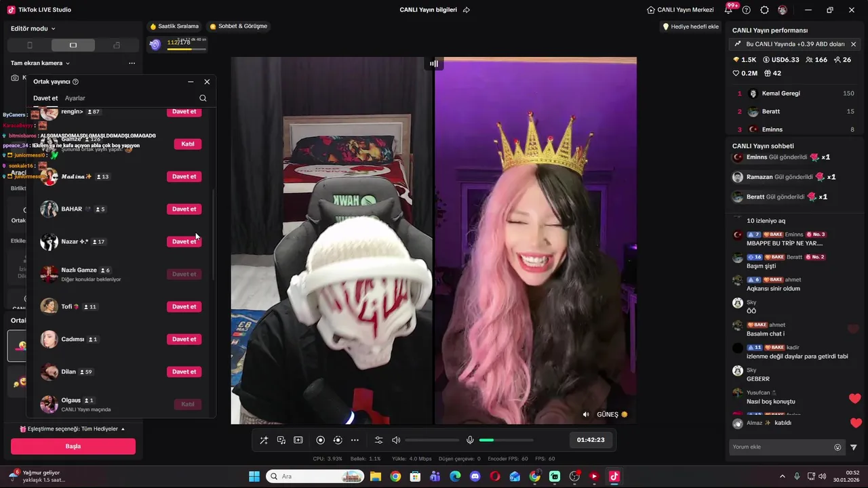Invite BAHAR with Davet et button
Screen dimensions: 868x488
(184, 209)
